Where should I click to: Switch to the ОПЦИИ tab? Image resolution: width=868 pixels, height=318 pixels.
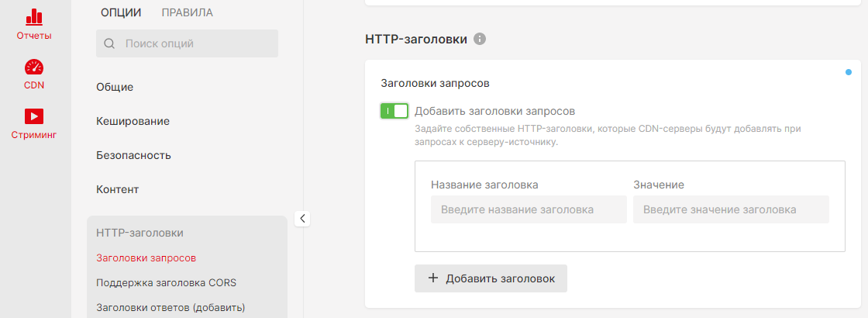click(x=121, y=12)
